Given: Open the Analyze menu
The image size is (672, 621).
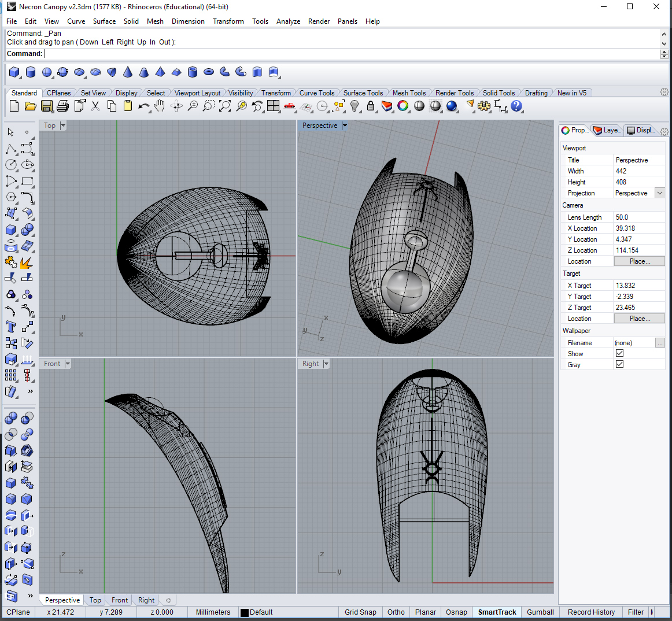Looking at the screenshot, I should click(x=288, y=21).
